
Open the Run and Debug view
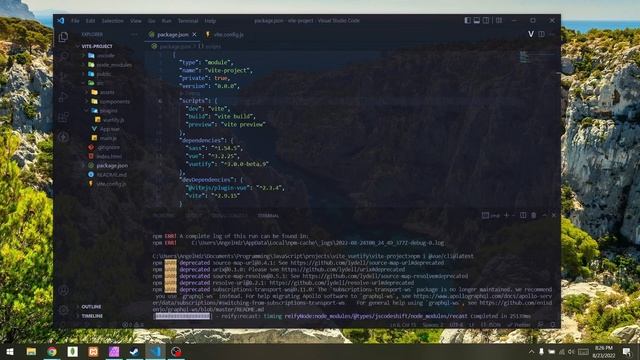tap(63, 97)
